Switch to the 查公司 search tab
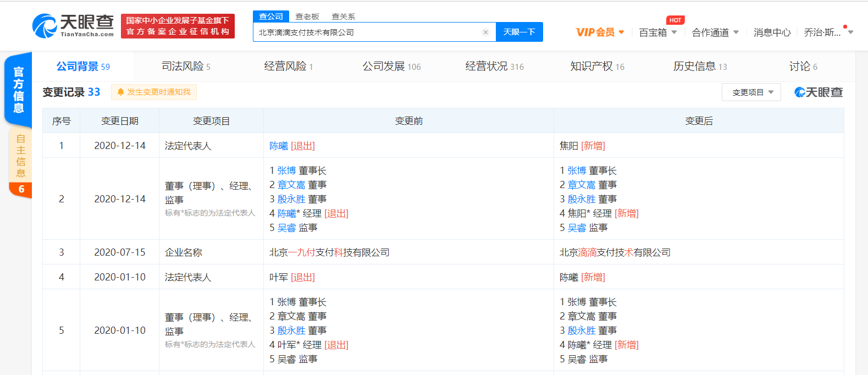This screenshot has height=375, width=868. (271, 16)
